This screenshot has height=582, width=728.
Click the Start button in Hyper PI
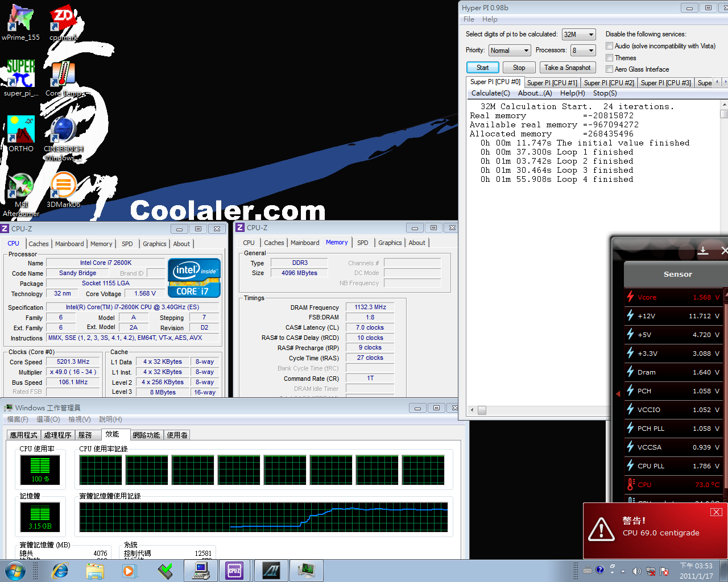coord(482,68)
